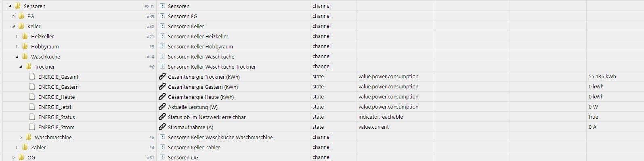Expand the Heizkeller folder arrow
Screen dimensions: 644x161
click(x=17, y=36)
